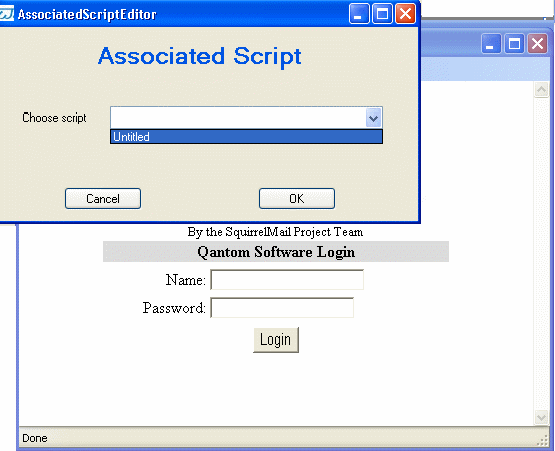555x451 pixels.
Task: Submit the Qantom Software Login button
Action: (276, 340)
